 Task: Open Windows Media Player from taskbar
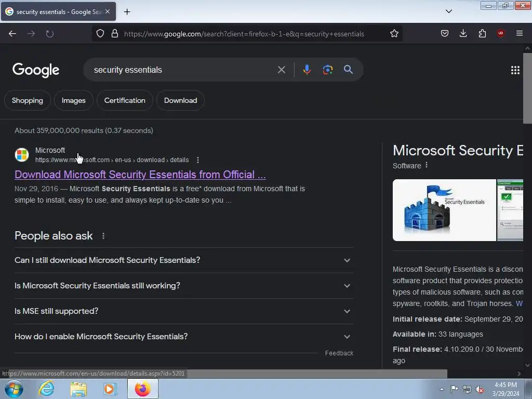[x=110, y=389]
